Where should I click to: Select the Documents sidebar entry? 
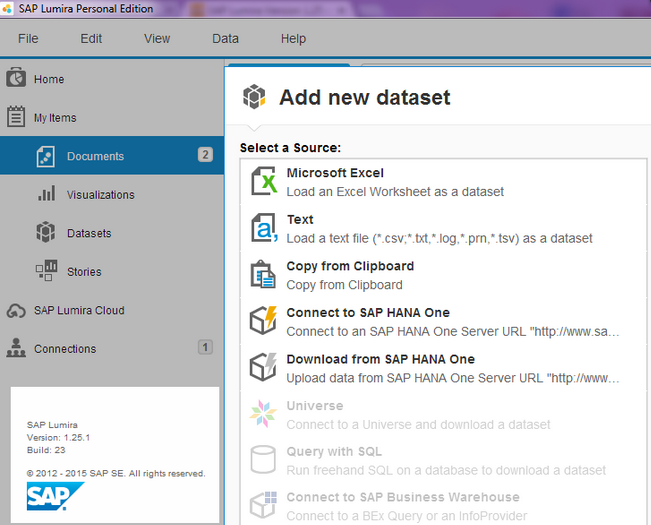pos(112,156)
